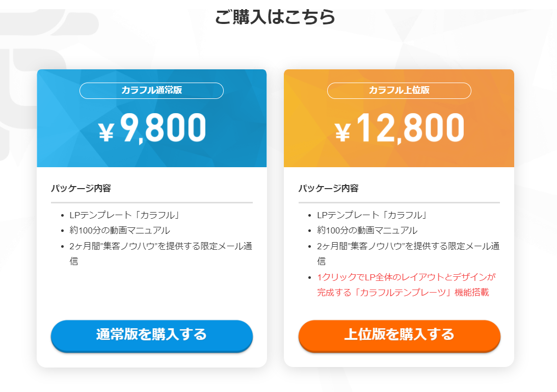This screenshot has height=392, width=557.
Task: Click the yen symbol beside 12,800
Action: [343, 132]
